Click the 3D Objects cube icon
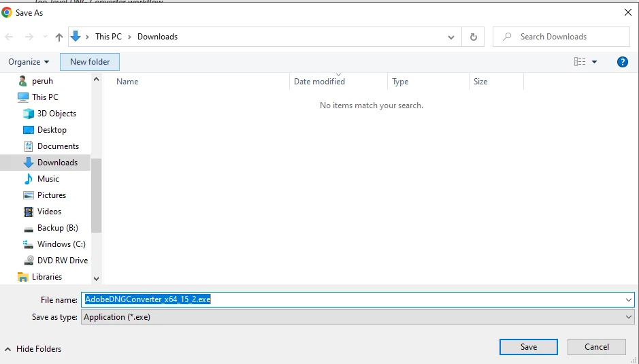The width and height of the screenshot is (639, 364). click(x=29, y=114)
